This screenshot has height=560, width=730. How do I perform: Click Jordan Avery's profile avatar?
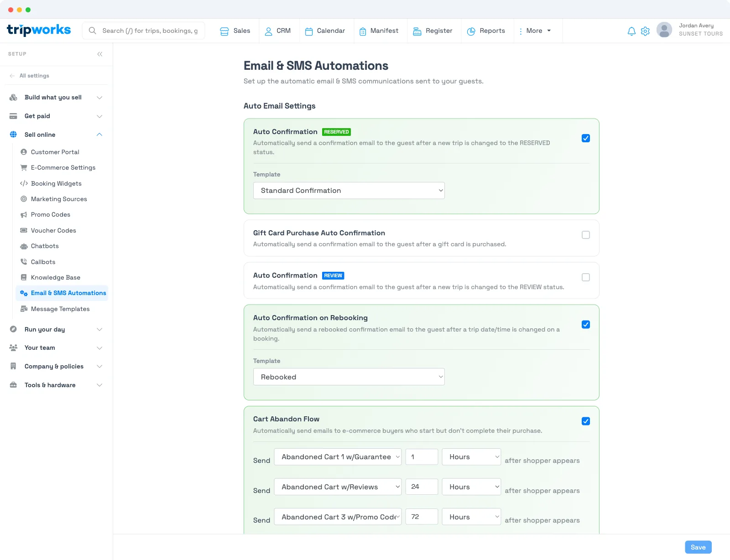point(664,30)
